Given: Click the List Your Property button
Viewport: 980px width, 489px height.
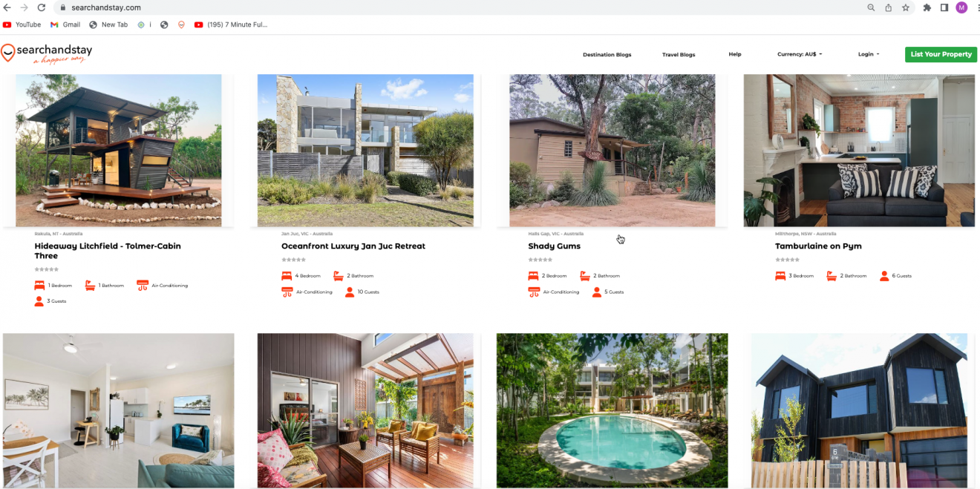Looking at the screenshot, I should pyautogui.click(x=941, y=54).
